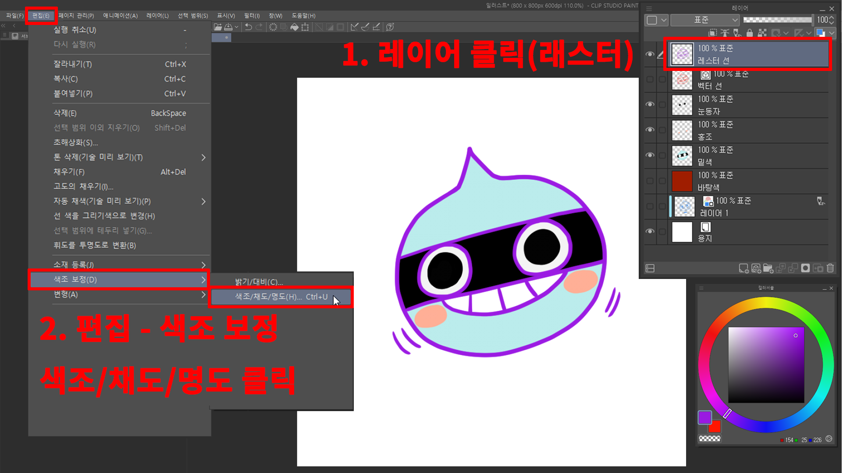This screenshot has width=868, height=473.
Task: Select the 밑색 layer thumbnail
Action: coord(682,156)
